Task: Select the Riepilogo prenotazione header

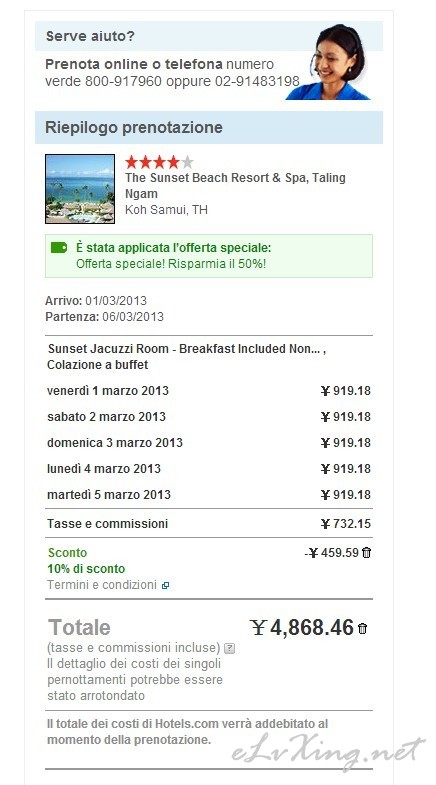Action: pos(209,127)
